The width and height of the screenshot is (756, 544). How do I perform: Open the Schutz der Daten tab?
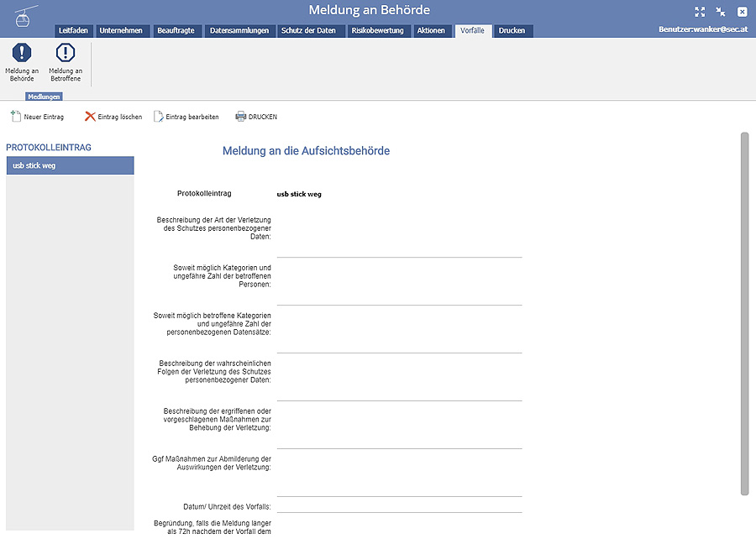(x=308, y=31)
